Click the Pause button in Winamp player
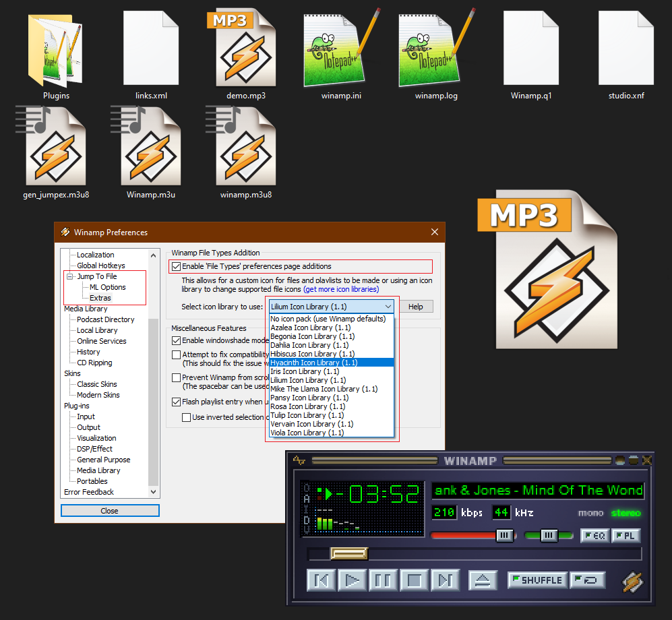 (x=383, y=581)
